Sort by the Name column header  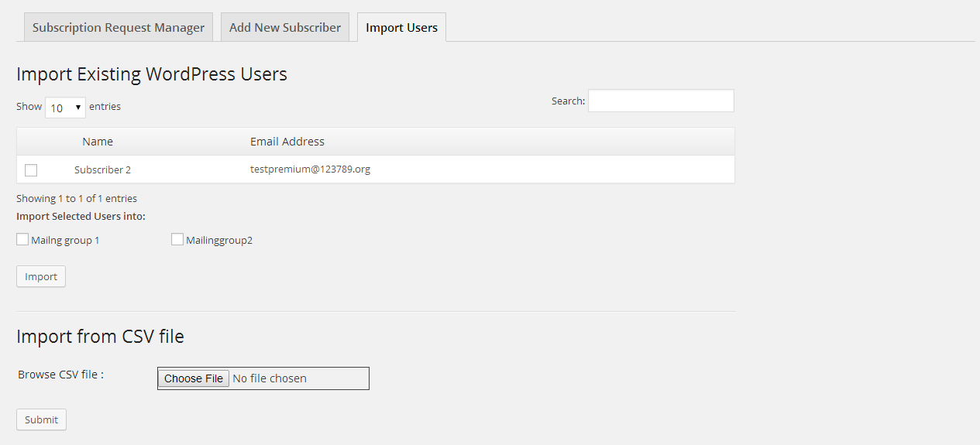click(98, 142)
